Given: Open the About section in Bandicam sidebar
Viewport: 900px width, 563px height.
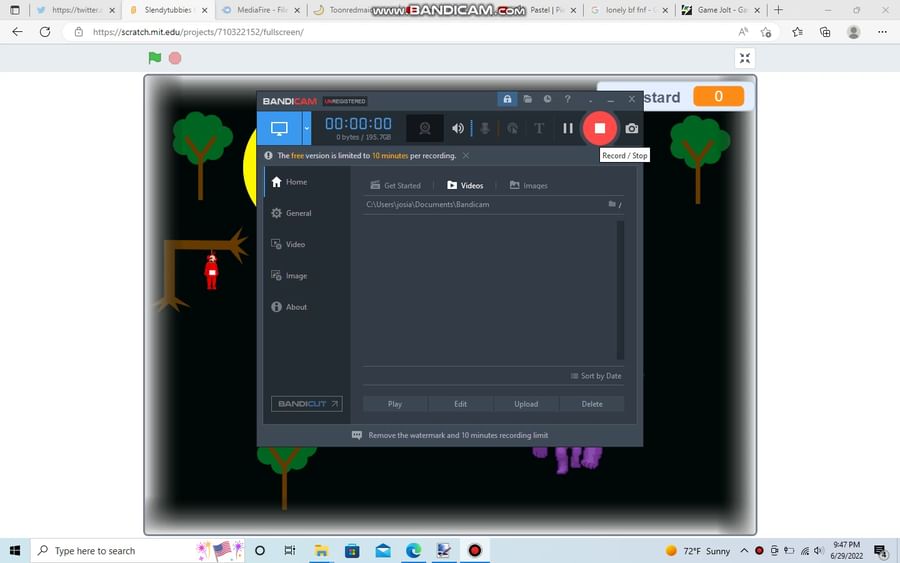Looking at the screenshot, I should click(289, 306).
